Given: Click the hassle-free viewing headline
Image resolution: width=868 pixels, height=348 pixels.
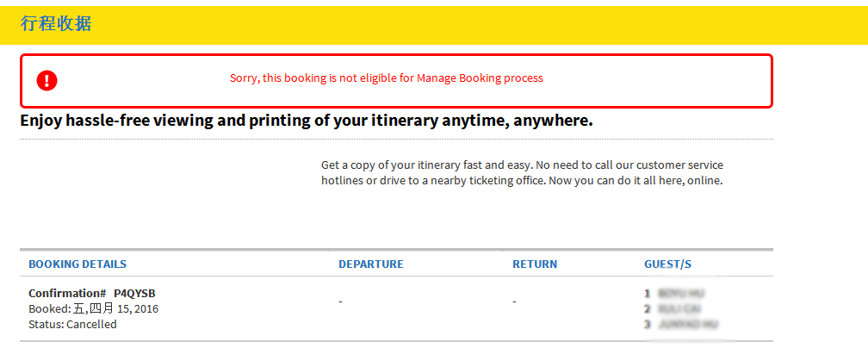Looking at the screenshot, I should (306, 121).
